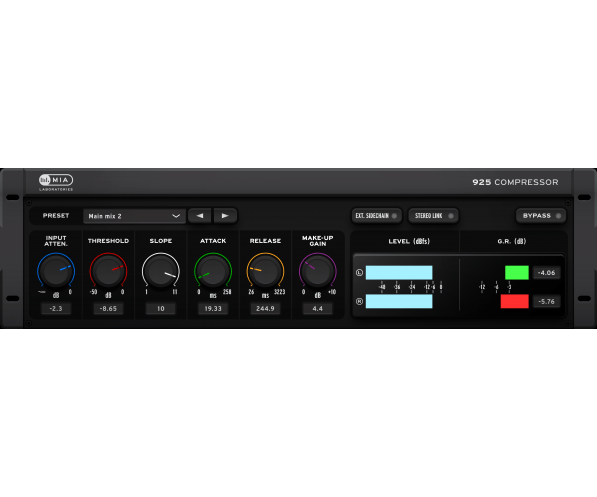The image size is (597, 497).
Task: Click the purple Make-Up Gain knob
Action: [318, 271]
